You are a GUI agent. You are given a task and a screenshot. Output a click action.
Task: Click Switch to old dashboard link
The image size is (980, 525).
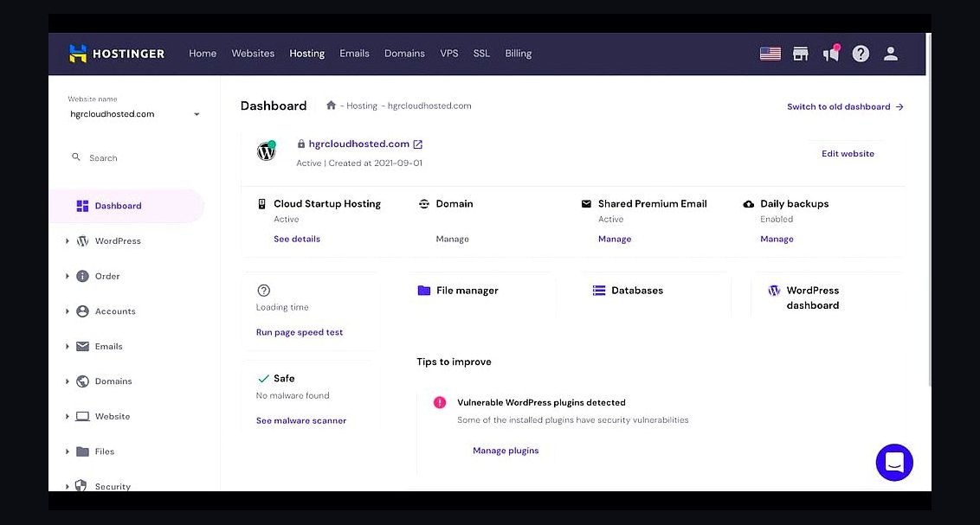pos(845,106)
